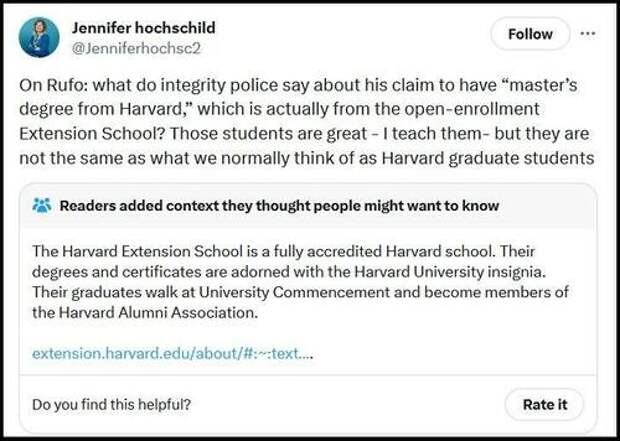Click 'The Harvard Extension School' opening the note
Viewport: 620px width, 441px height.
pyautogui.click(x=137, y=252)
